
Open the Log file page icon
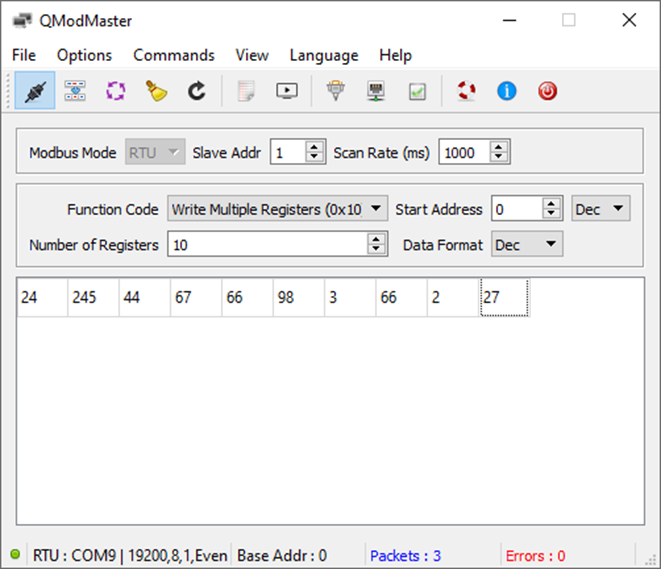point(246,91)
